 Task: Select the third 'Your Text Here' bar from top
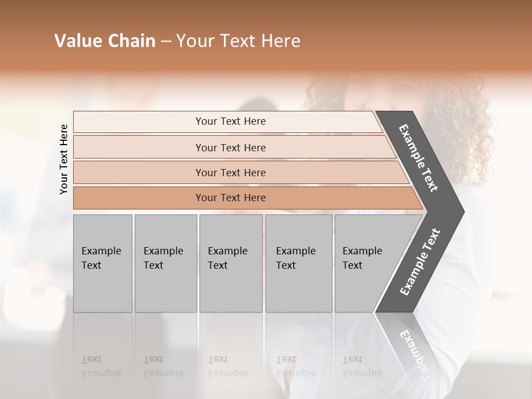[230, 172]
